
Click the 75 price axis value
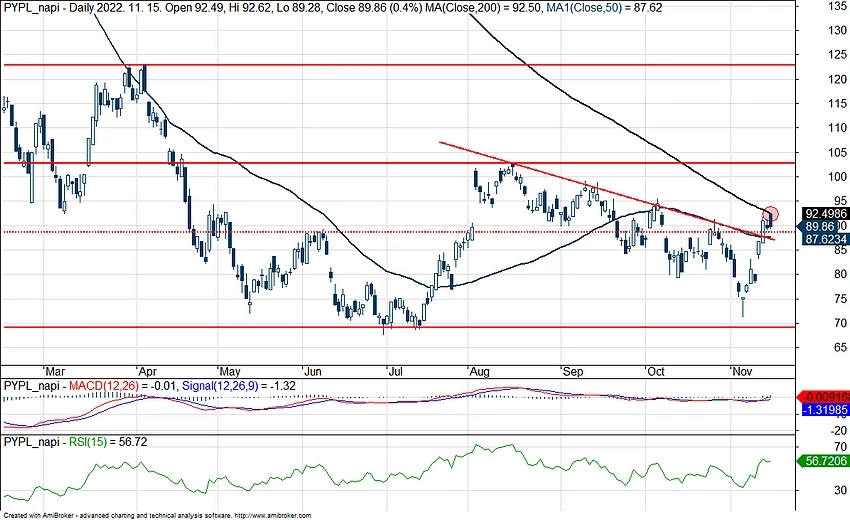[x=840, y=299]
